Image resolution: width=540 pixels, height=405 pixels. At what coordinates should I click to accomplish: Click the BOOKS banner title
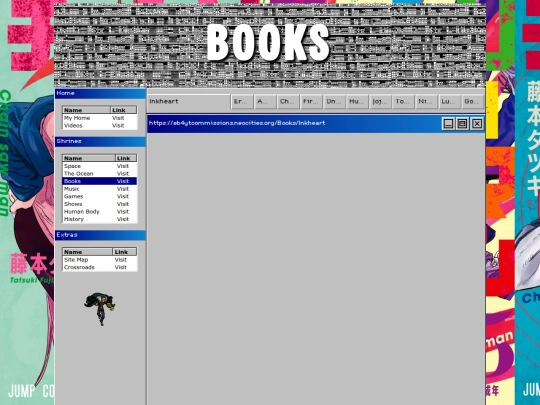(x=268, y=43)
